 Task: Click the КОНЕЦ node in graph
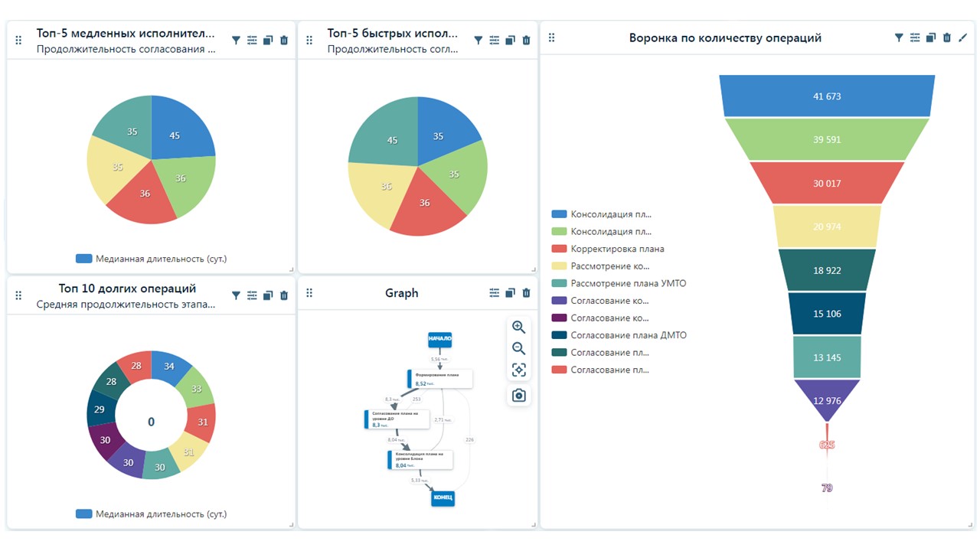(x=443, y=497)
